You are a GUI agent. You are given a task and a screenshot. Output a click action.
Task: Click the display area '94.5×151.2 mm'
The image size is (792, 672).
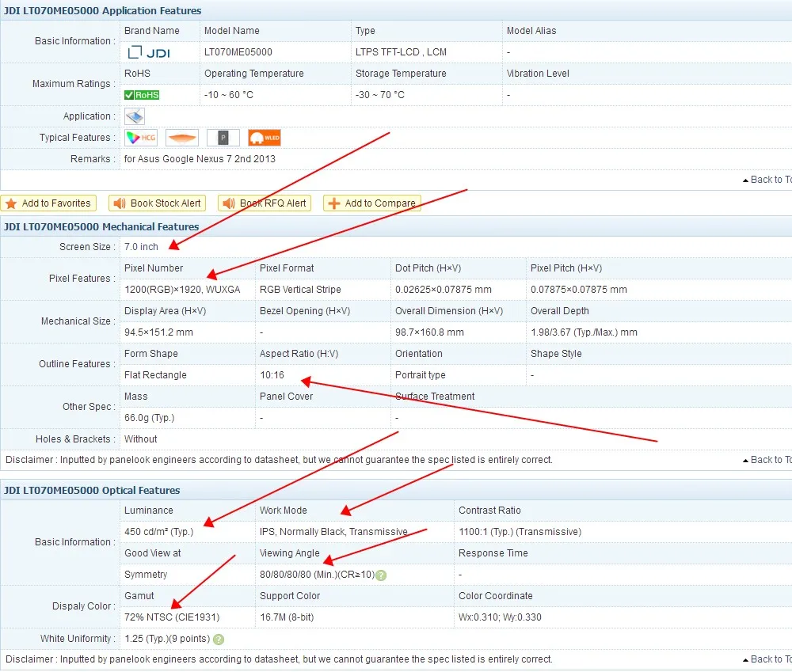[158, 332]
